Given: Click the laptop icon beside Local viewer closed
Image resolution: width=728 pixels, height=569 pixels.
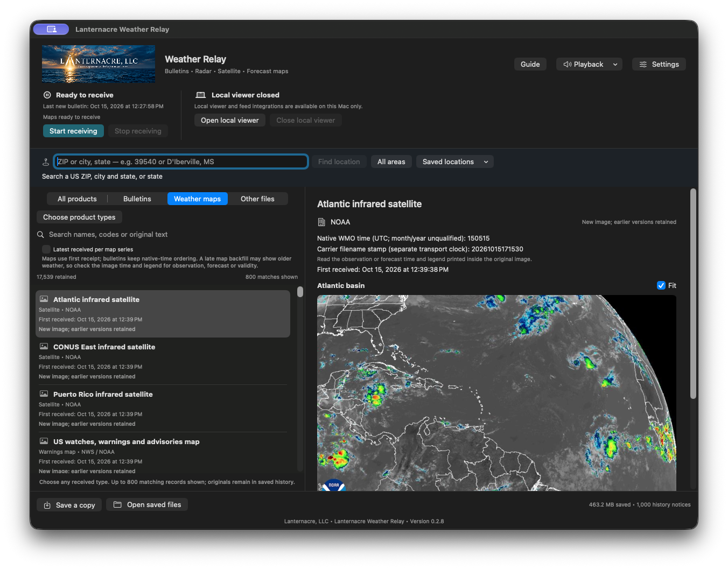Looking at the screenshot, I should pos(201,95).
